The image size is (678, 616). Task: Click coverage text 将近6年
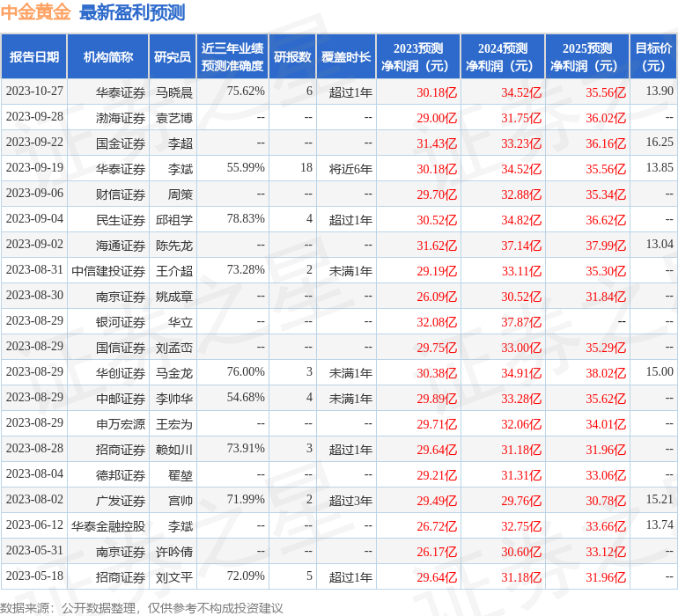(350, 169)
